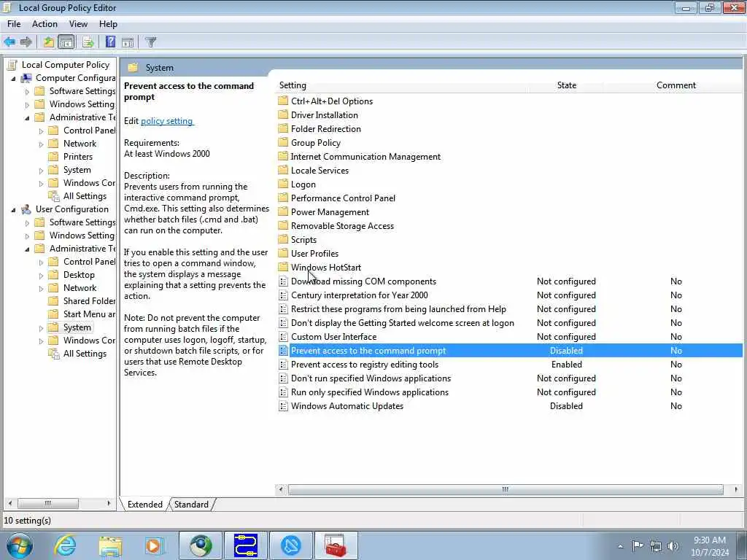Click 'Enabled' state of registry editing tools

(x=566, y=365)
